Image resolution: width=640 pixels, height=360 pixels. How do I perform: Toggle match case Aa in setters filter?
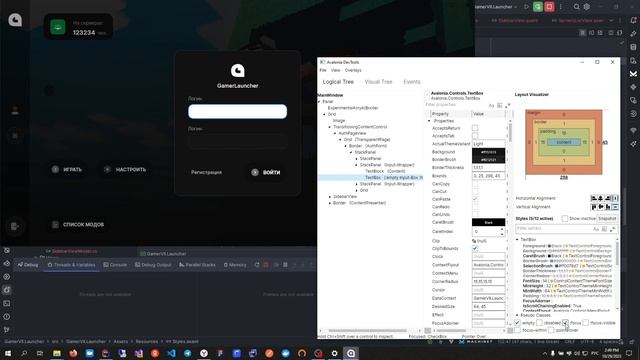[x=596, y=229]
